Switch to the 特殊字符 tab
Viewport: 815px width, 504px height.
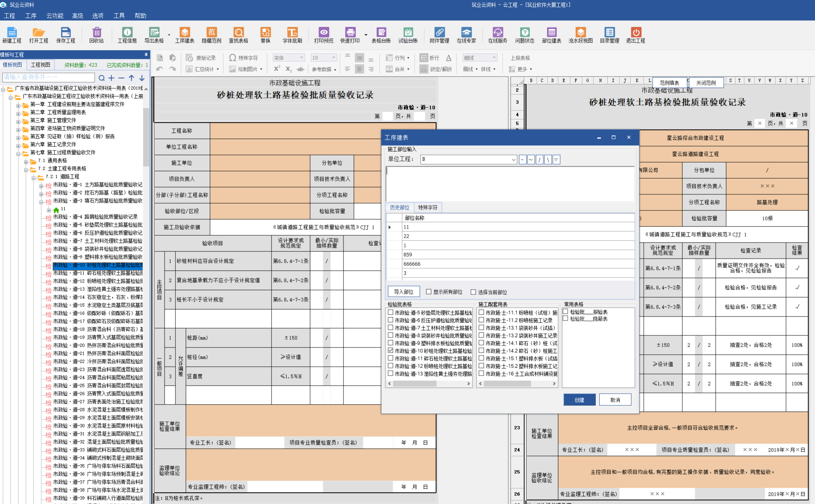pyautogui.click(x=428, y=208)
